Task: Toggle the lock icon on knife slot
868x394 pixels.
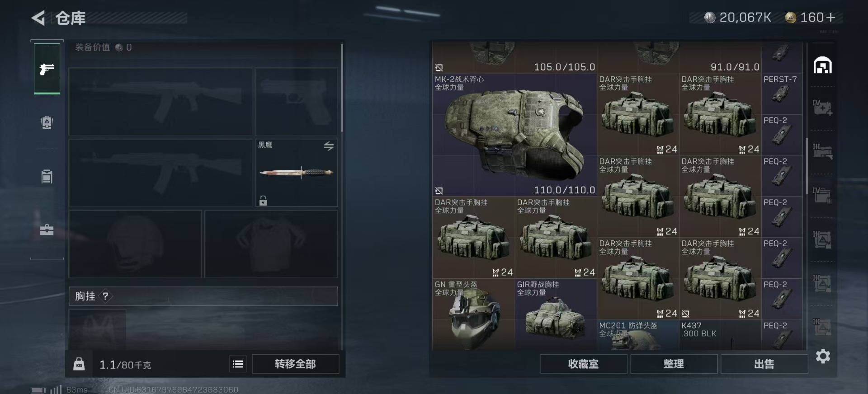Action: pyautogui.click(x=263, y=200)
